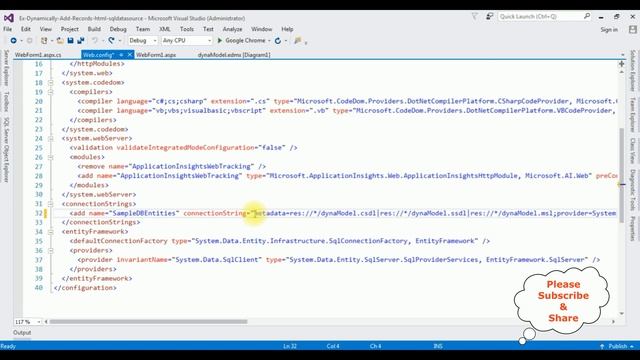The width and height of the screenshot is (640, 360).
Task: Collapse the providers node on line 36
Action: pyautogui.click(x=51, y=251)
